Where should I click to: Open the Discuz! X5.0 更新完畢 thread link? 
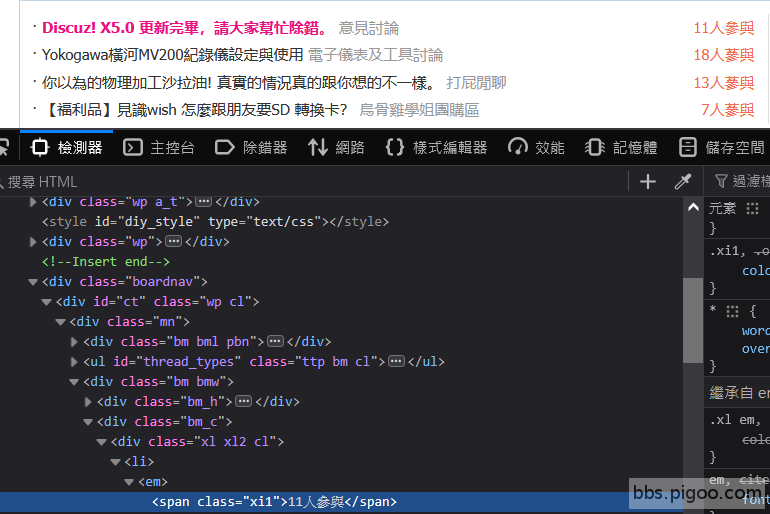point(185,28)
